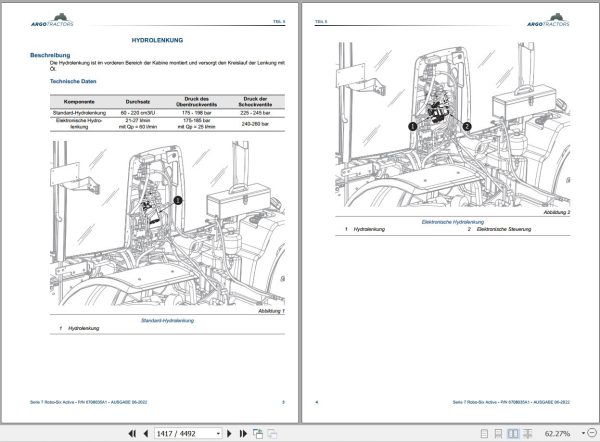Select continuous facing pages view
600x442 pixels.
tap(528, 433)
